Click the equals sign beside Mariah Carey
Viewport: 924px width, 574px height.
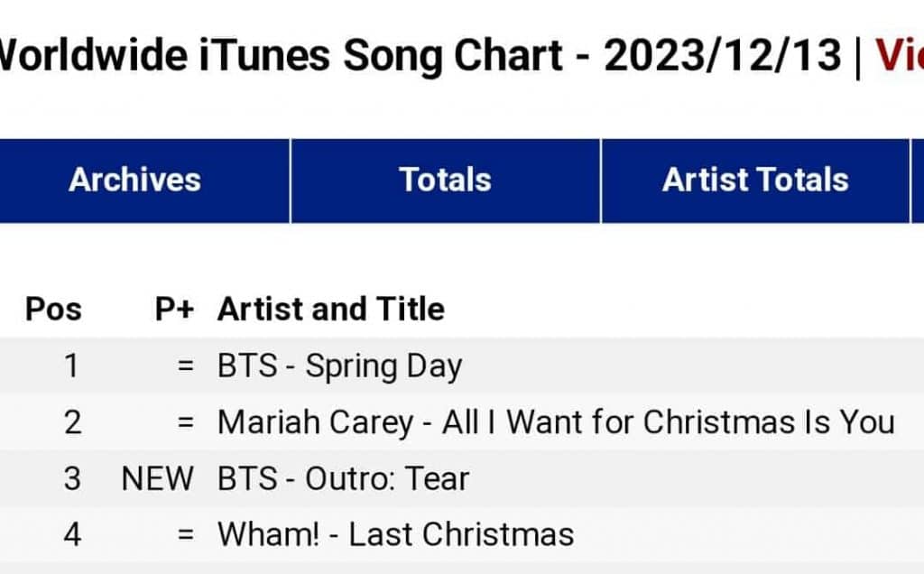click(x=186, y=422)
